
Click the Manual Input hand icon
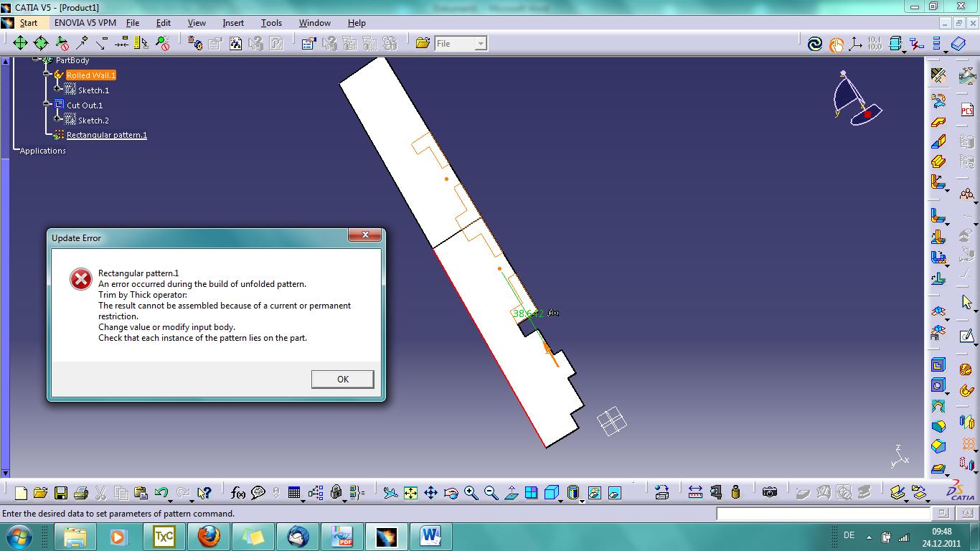[x=836, y=44]
